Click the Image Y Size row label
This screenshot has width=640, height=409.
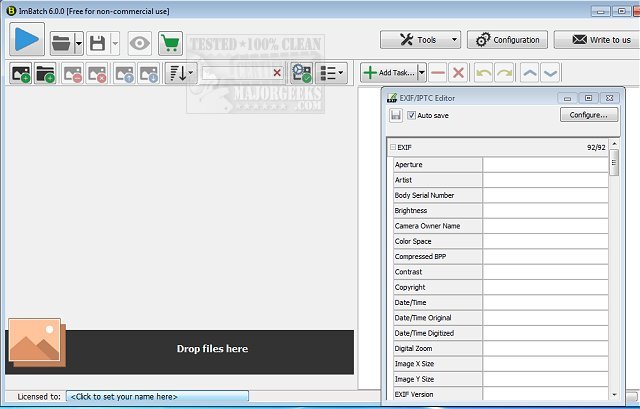click(x=438, y=379)
